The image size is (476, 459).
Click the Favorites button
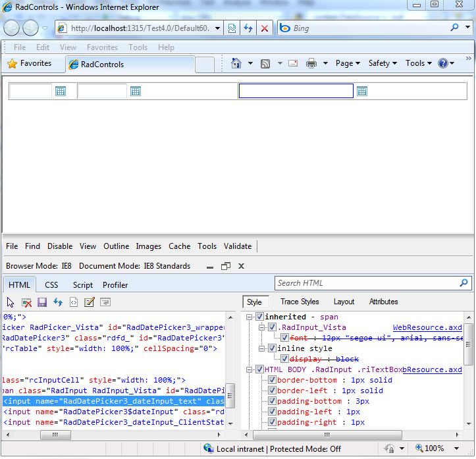[29, 64]
